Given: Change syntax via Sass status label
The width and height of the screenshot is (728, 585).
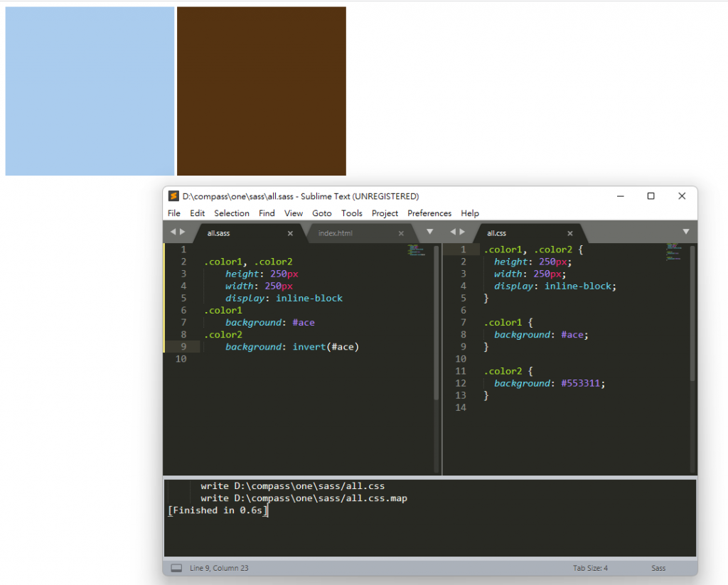Looking at the screenshot, I should [x=658, y=568].
